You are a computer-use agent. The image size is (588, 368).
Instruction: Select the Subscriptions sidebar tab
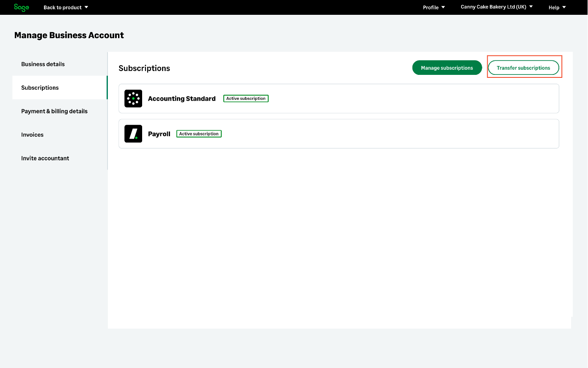point(40,88)
